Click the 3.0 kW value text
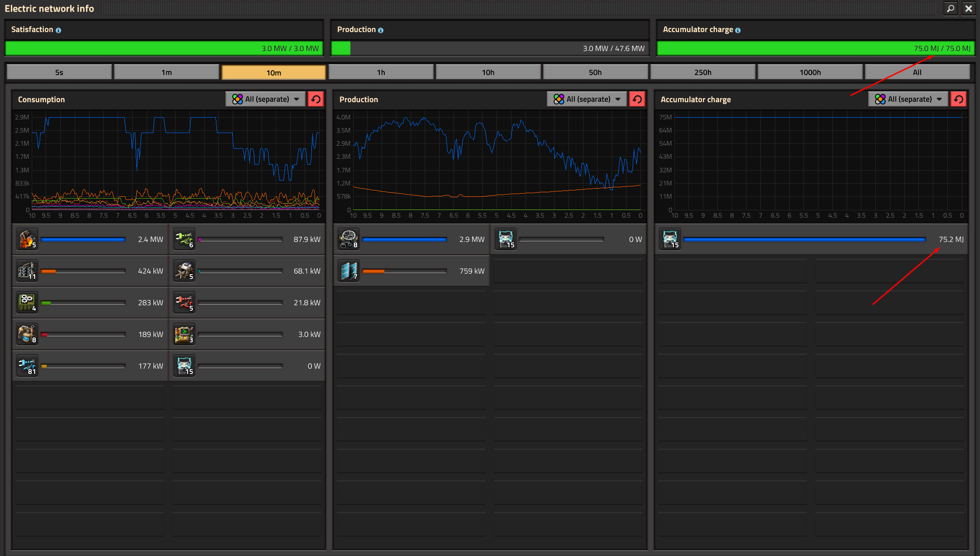Screen dimensions: 980x556 [309, 334]
